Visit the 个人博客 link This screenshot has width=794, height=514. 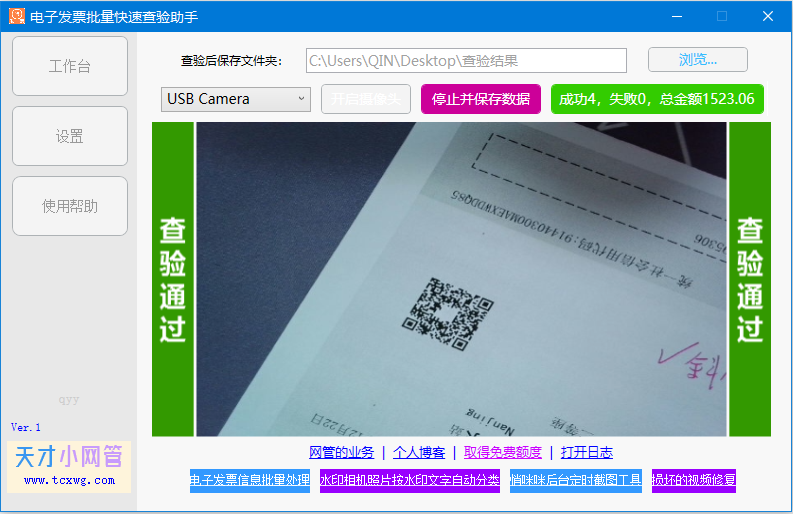coord(419,452)
